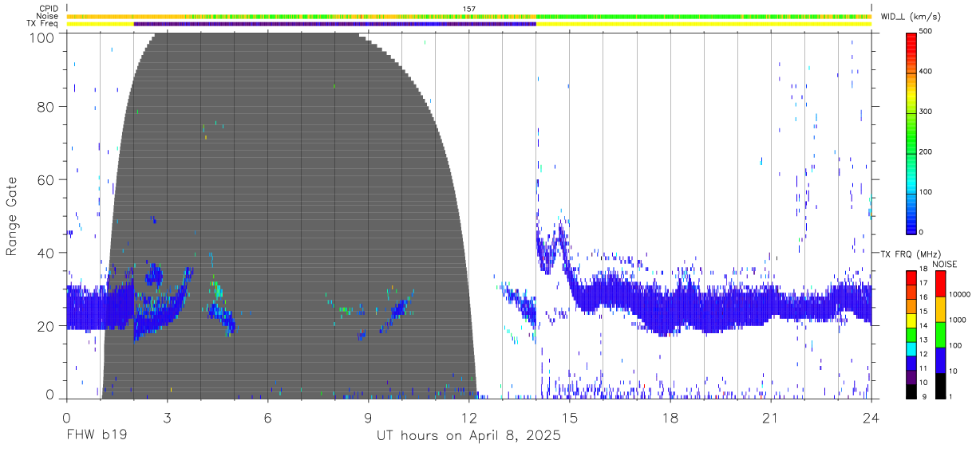Image resolution: width=980 pixels, height=452 pixels.
Task: Click the CPID value 157
Action: click(469, 9)
